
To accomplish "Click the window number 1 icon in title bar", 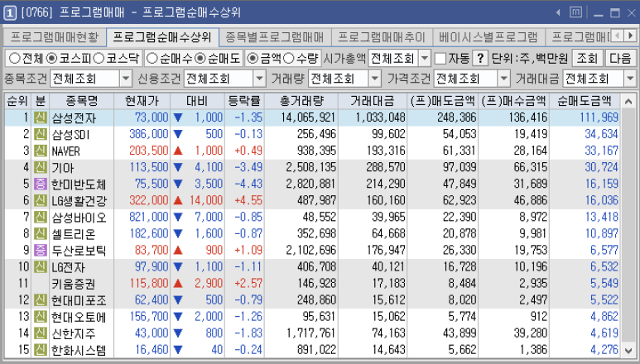I will [10, 13].
